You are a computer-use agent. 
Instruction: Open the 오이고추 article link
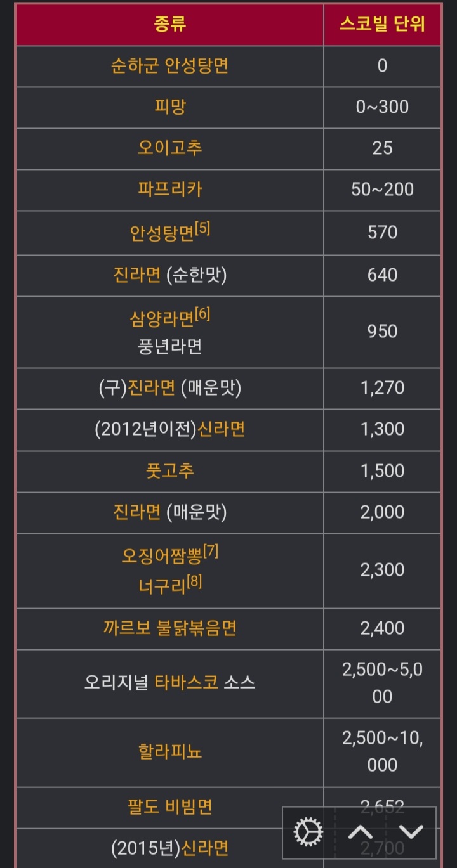[x=169, y=148]
